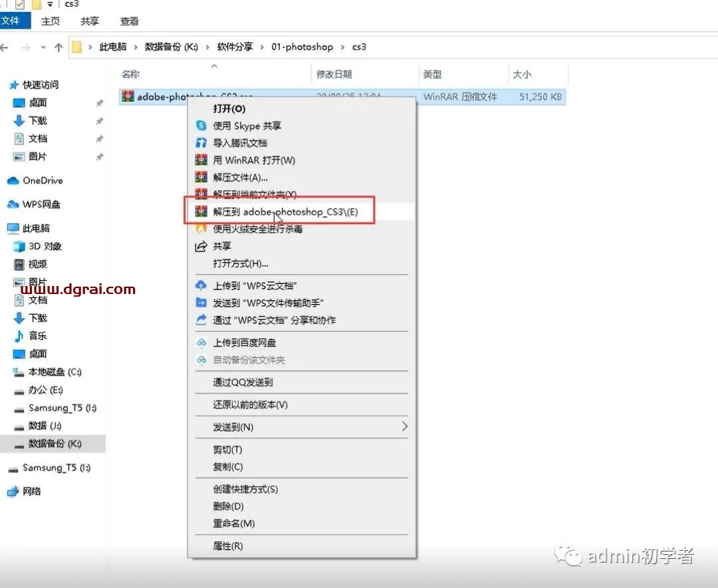The height and width of the screenshot is (588, 718).
Task: Sort by the 修改日期 column header
Action: click(x=334, y=74)
